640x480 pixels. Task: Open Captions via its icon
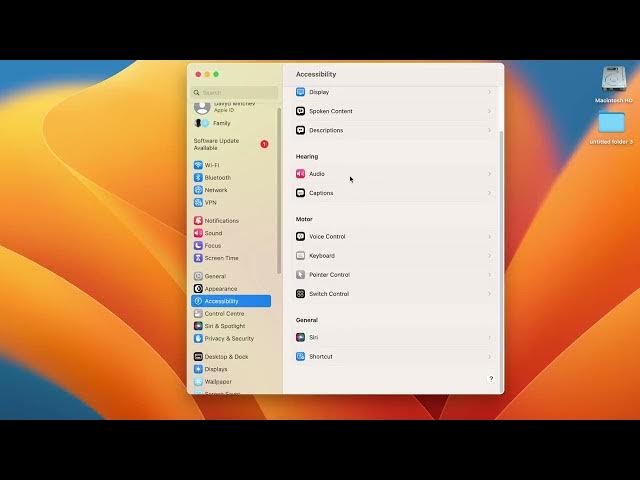coord(300,193)
